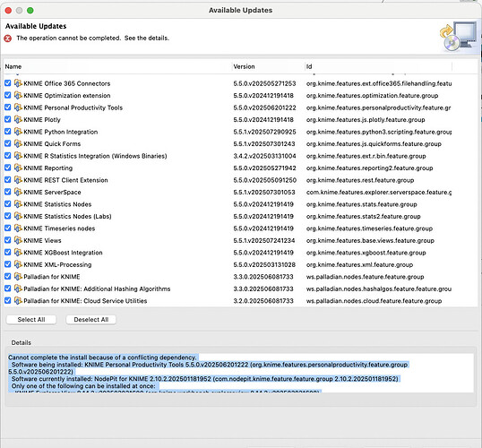Click the green zoom window button
The width and height of the screenshot is (482, 448).
[x=30, y=11]
